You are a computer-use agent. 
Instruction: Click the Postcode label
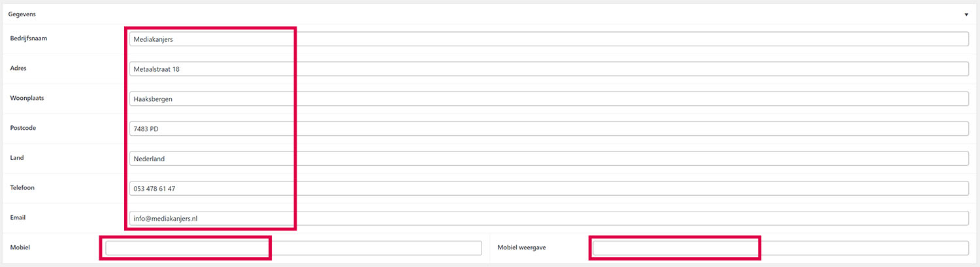click(23, 128)
